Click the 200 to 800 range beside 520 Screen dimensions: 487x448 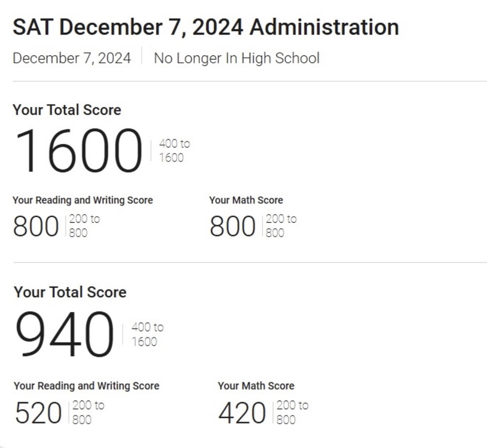(x=87, y=412)
